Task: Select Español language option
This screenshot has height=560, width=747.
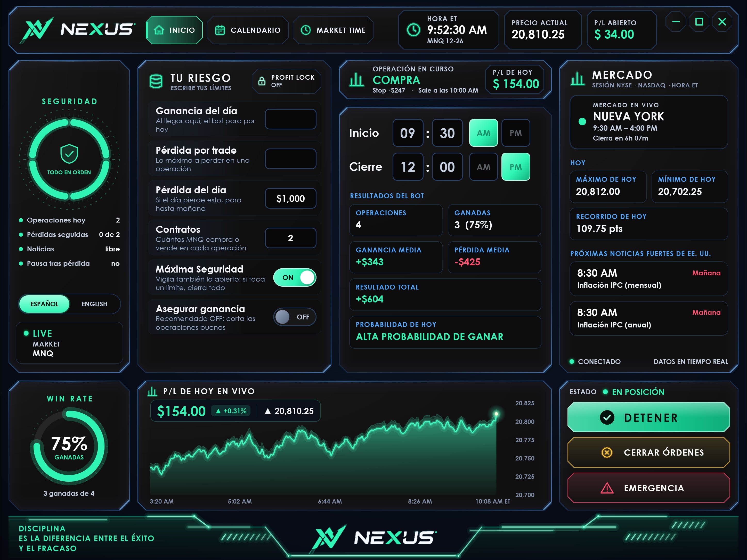Action: click(x=44, y=304)
